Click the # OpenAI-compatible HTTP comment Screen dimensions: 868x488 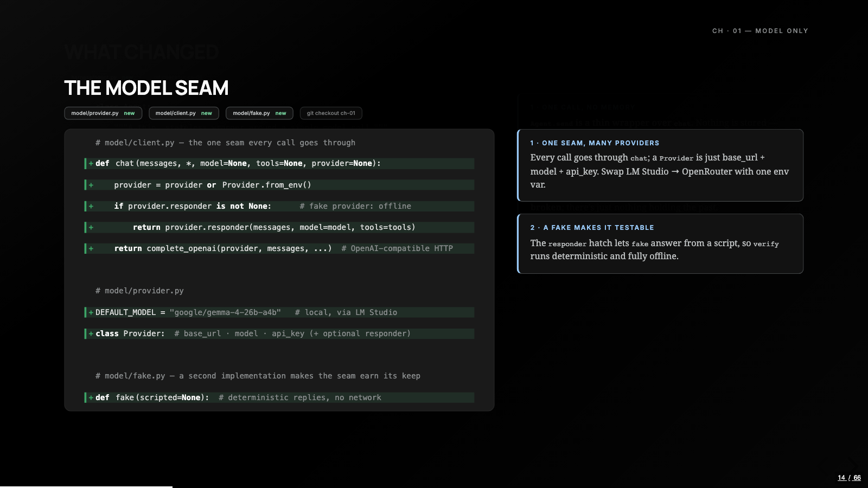pyautogui.click(x=397, y=248)
